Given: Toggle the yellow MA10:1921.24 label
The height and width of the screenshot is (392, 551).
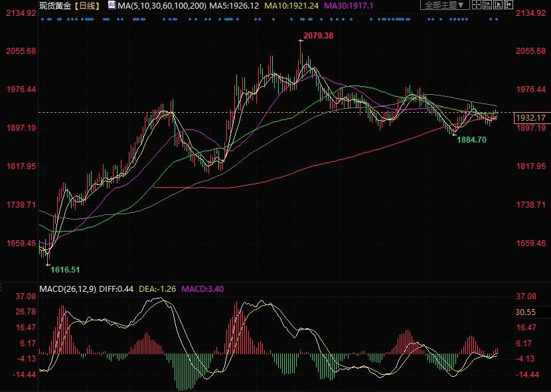Looking at the screenshot, I should tap(292, 5).
